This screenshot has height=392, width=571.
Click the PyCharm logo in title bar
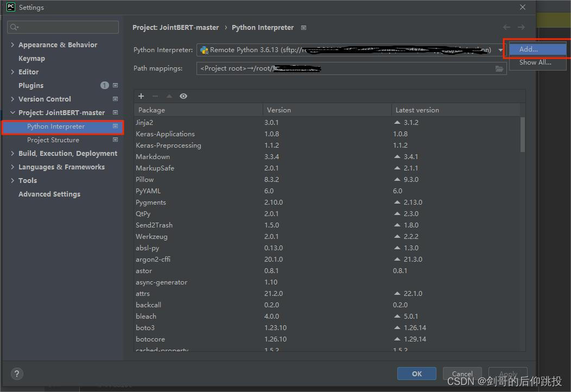(10, 7)
